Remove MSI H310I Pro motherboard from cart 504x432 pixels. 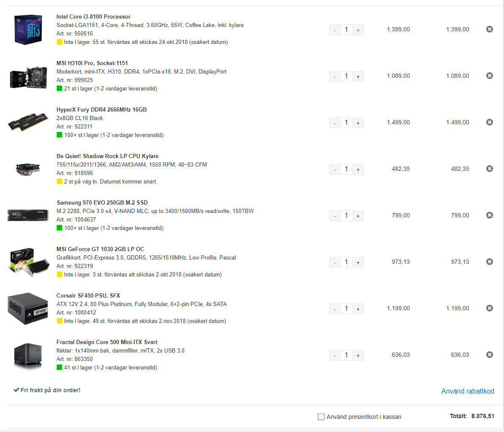click(489, 76)
